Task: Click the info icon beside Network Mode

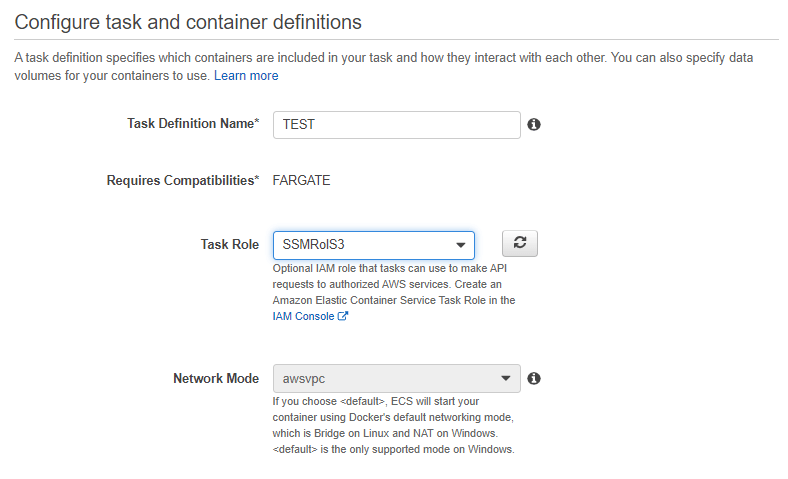Action: point(534,378)
